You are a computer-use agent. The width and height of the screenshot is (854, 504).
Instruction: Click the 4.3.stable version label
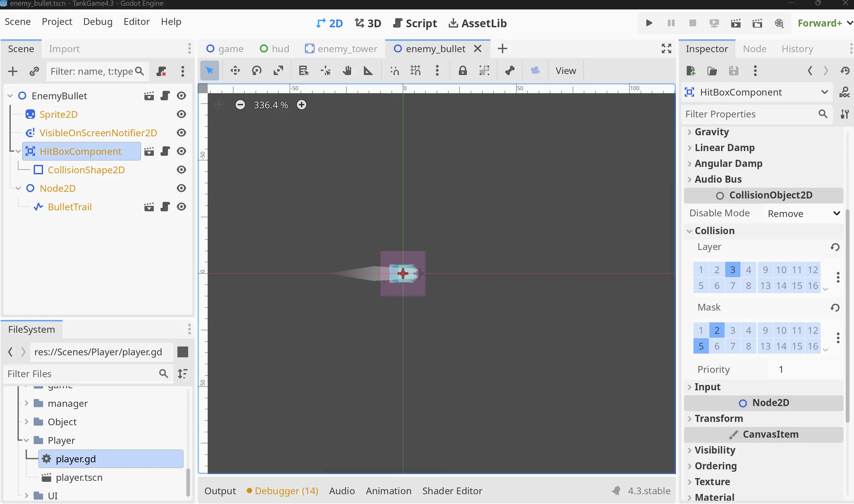click(649, 491)
